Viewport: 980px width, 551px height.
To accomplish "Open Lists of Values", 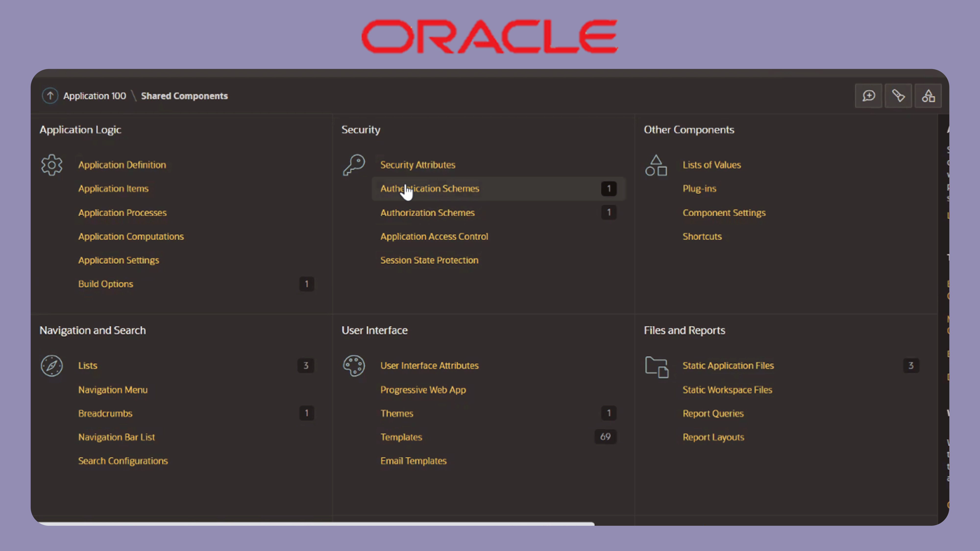I will pyautogui.click(x=711, y=165).
